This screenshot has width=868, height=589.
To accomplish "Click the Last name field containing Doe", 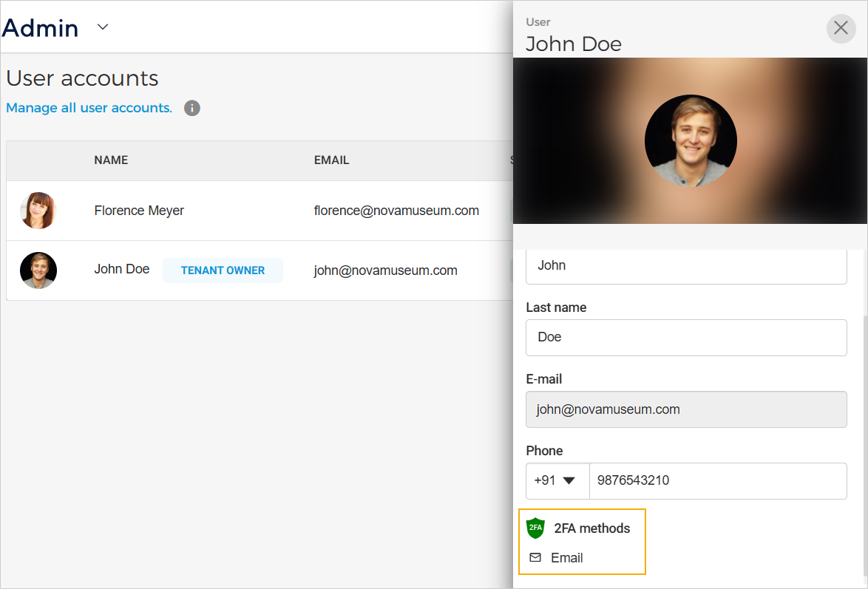I will pyautogui.click(x=685, y=338).
